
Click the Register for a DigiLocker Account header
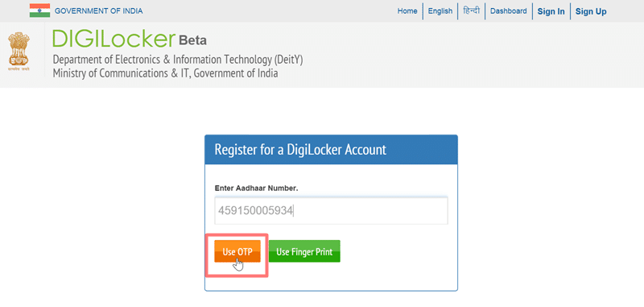tap(300, 150)
